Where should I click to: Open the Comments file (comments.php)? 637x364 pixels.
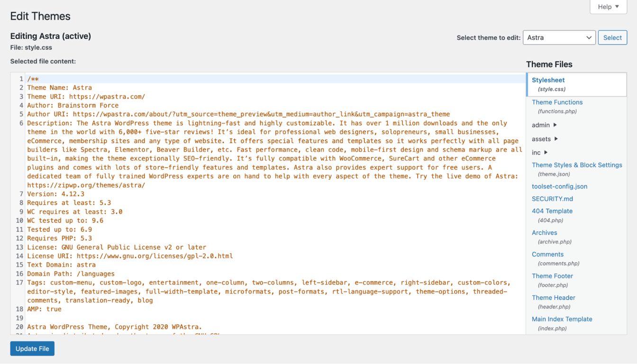point(547,254)
